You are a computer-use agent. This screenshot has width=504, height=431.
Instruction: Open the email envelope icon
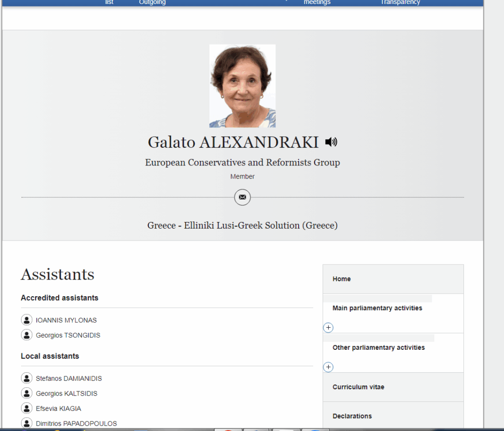click(242, 197)
